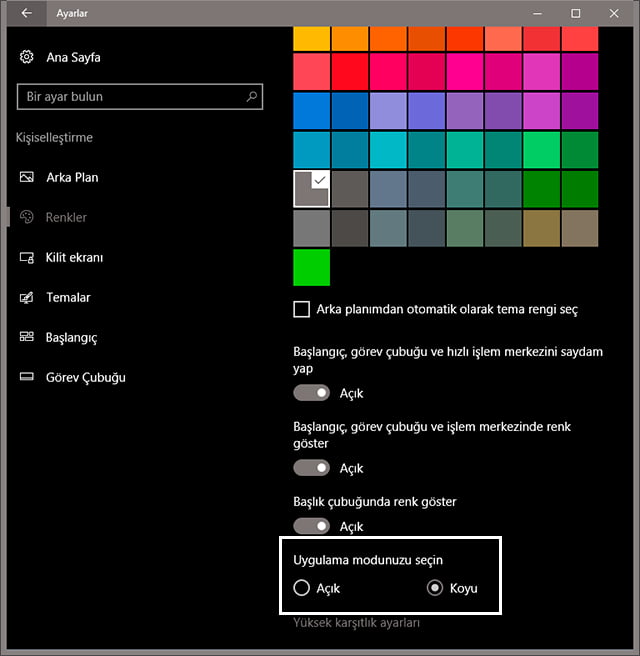Open the Temalar settings page
The height and width of the screenshot is (656, 640).
(68, 297)
